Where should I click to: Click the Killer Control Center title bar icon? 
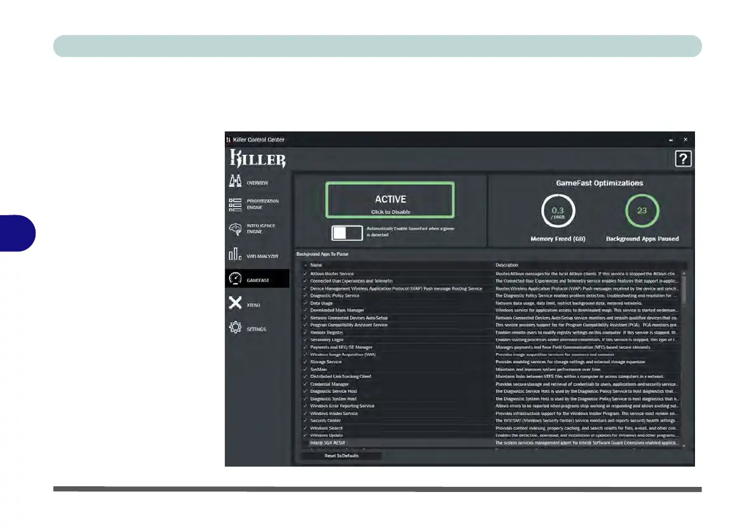click(x=228, y=140)
